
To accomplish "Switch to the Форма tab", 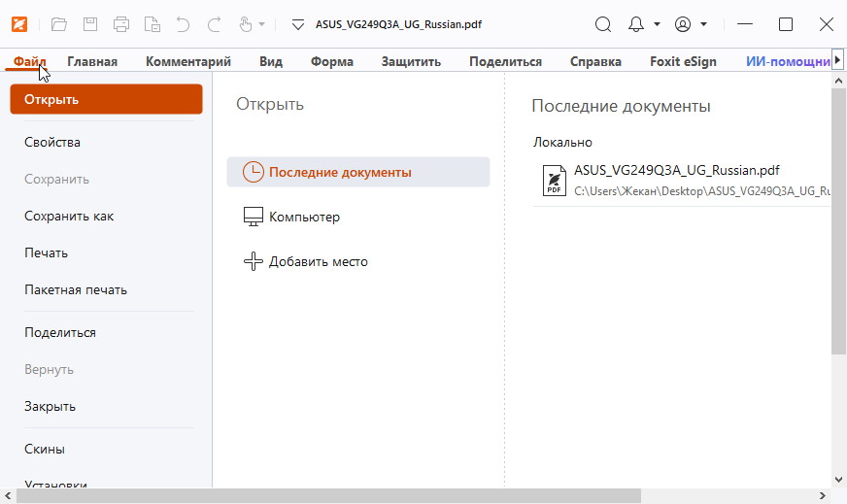I will 331,61.
